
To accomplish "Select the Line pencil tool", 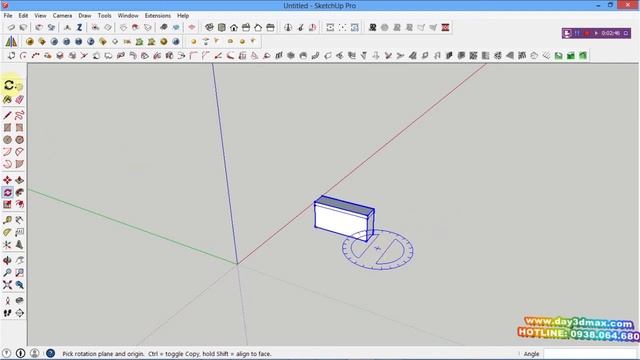I will coord(7,116).
